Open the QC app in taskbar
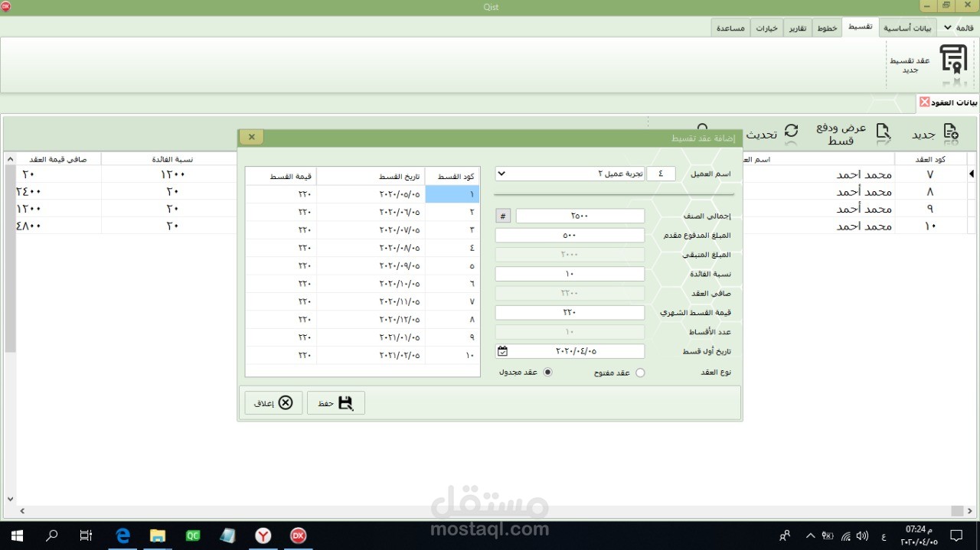 (193, 535)
